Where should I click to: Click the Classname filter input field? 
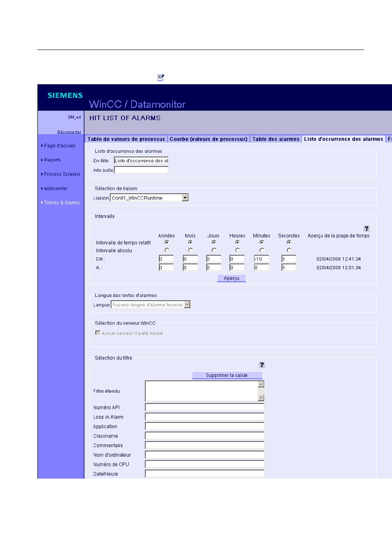coord(205,436)
